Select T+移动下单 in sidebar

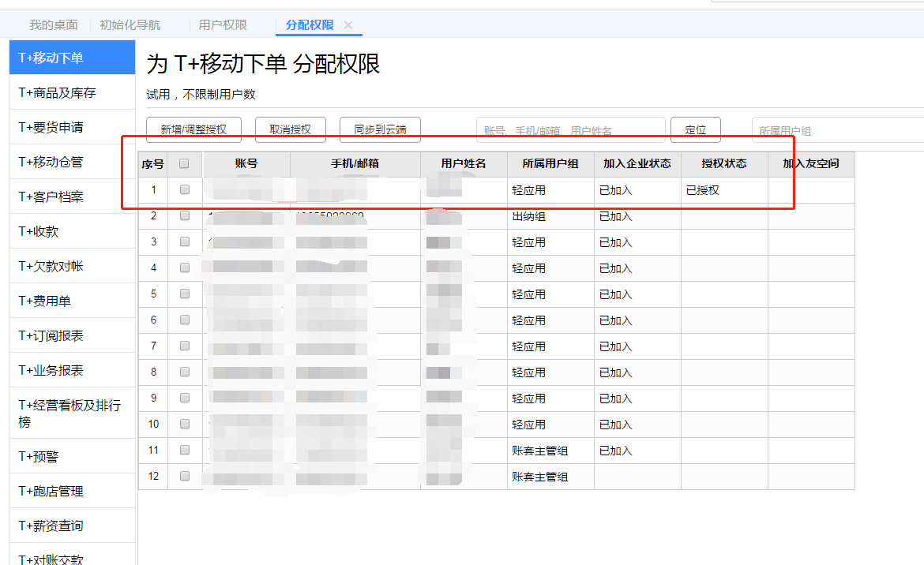[x=72, y=57]
